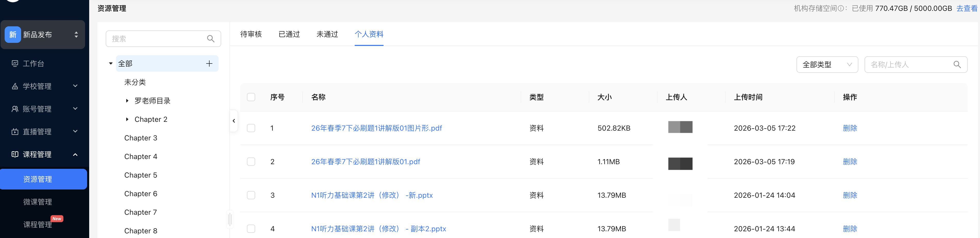Click the plus icon beside 全部
The width and height of the screenshot is (980, 238).
(209, 64)
